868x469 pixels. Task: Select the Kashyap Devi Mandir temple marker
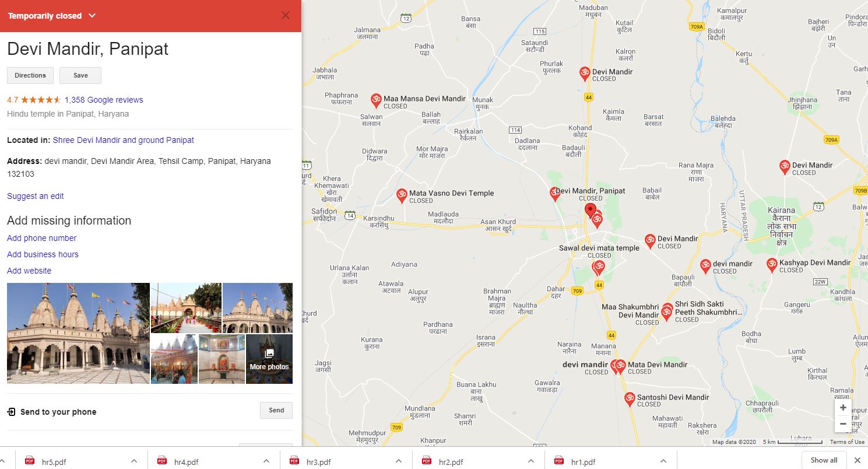coord(771,264)
